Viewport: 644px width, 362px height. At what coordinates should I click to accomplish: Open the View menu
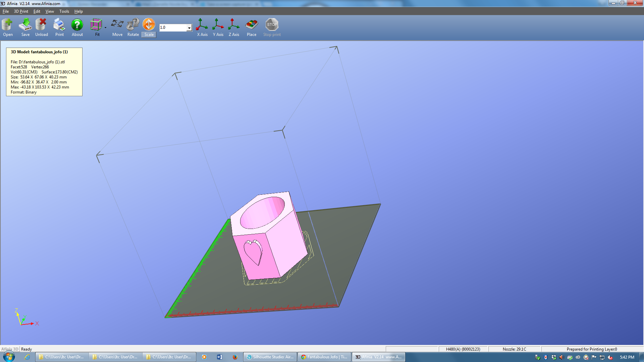click(50, 11)
